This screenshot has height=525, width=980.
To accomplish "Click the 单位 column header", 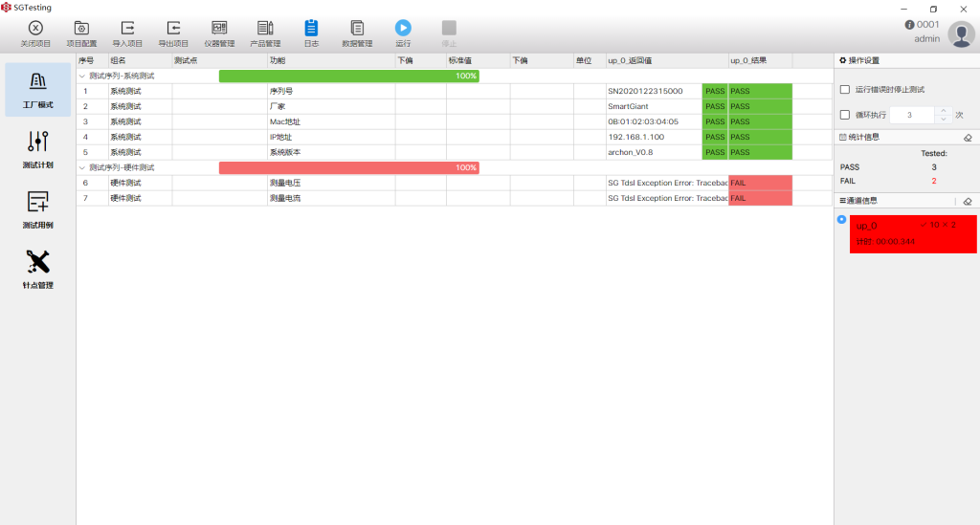I will [x=590, y=60].
